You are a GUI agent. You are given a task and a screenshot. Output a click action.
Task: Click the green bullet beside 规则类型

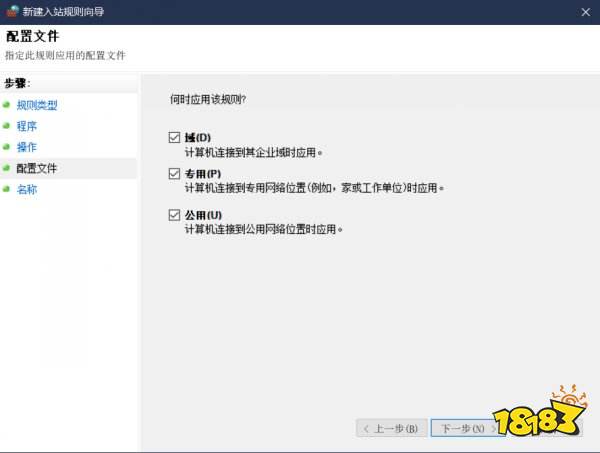pyautogui.click(x=6, y=104)
